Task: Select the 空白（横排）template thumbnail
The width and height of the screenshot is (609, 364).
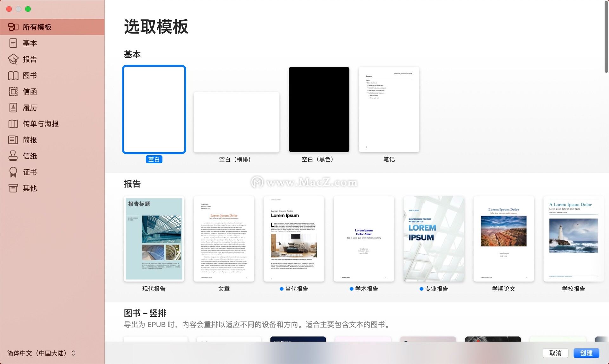Action: pyautogui.click(x=237, y=122)
